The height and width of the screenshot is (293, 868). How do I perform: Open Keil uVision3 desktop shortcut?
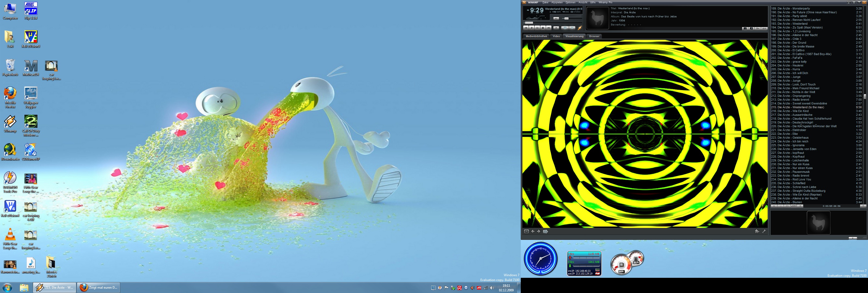(x=31, y=39)
